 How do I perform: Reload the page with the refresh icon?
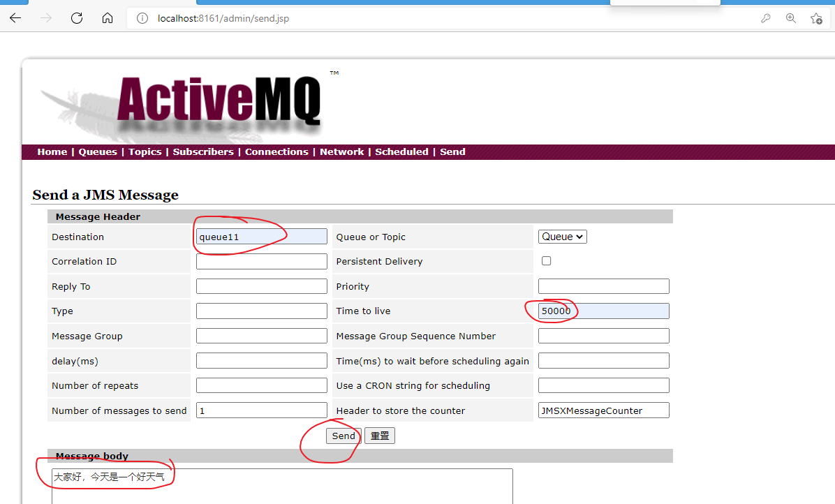77,18
